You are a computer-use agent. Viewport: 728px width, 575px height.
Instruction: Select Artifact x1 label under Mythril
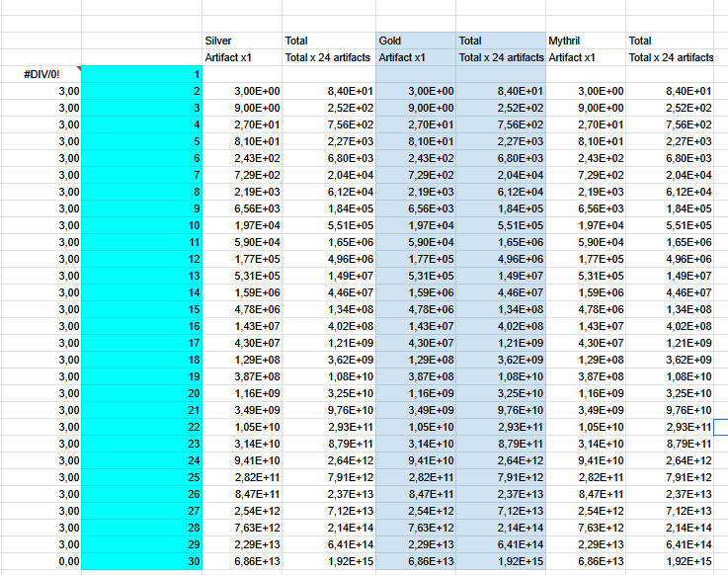pos(586,57)
